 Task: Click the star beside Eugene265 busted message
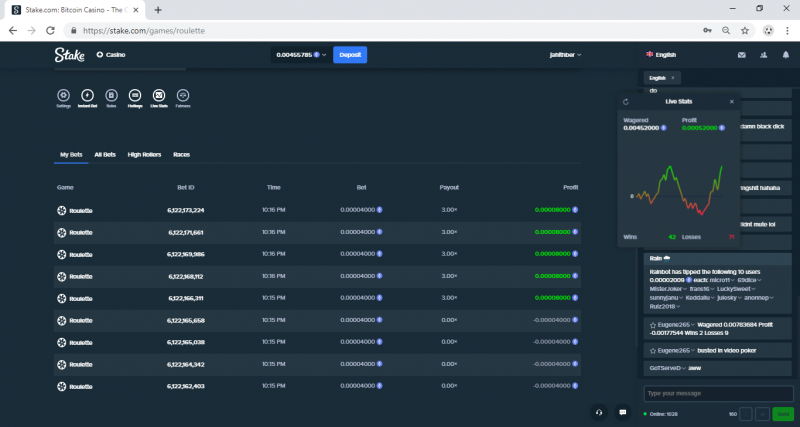coord(653,351)
